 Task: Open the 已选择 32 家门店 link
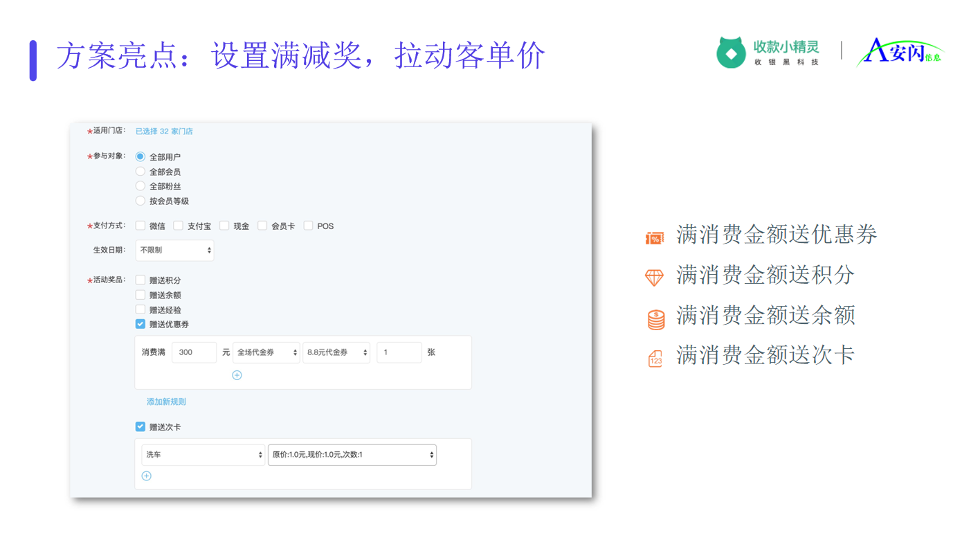pos(164,132)
